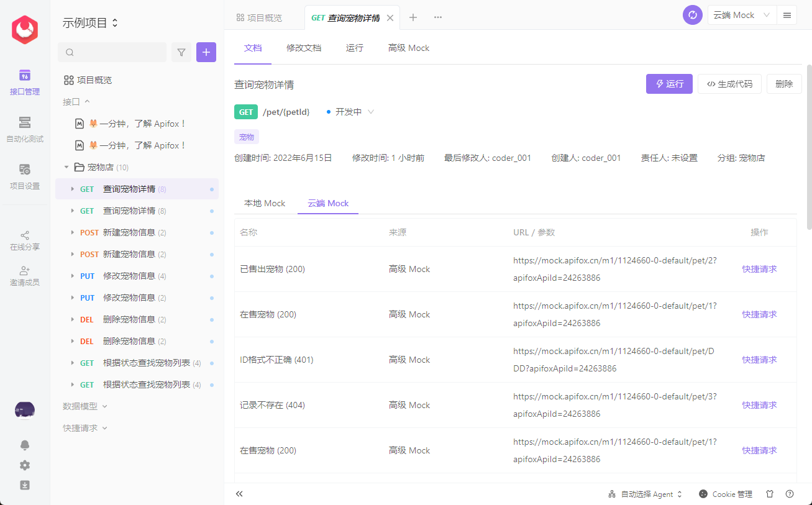This screenshot has height=505, width=812.
Task: Open the settings gear at bottom left
Action: pos(24,465)
